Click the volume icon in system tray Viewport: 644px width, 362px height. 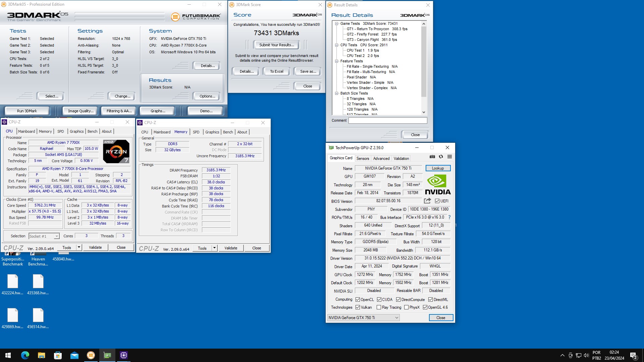pos(586,355)
